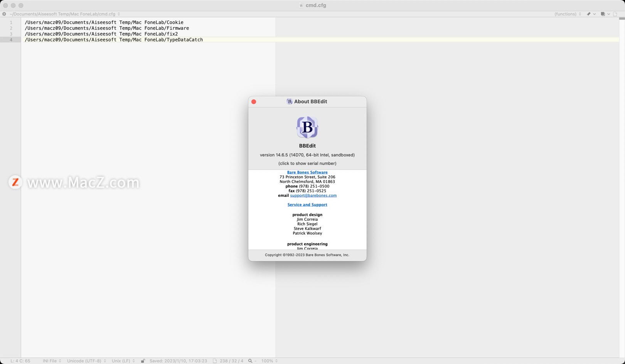Image resolution: width=625 pixels, height=364 pixels.
Task: Click the BBEdit name under the logo
Action: pyautogui.click(x=307, y=146)
